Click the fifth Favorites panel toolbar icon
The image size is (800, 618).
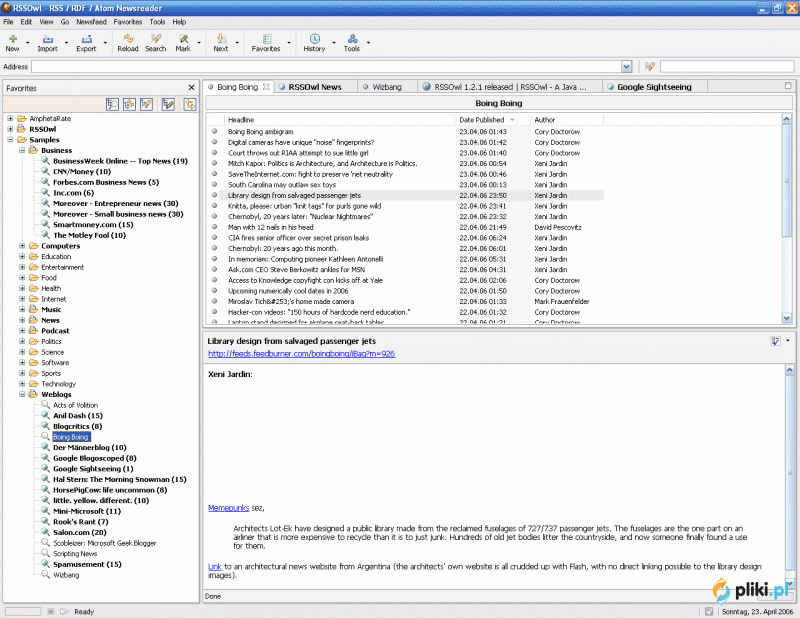pyautogui.click(x=190, y=104)
